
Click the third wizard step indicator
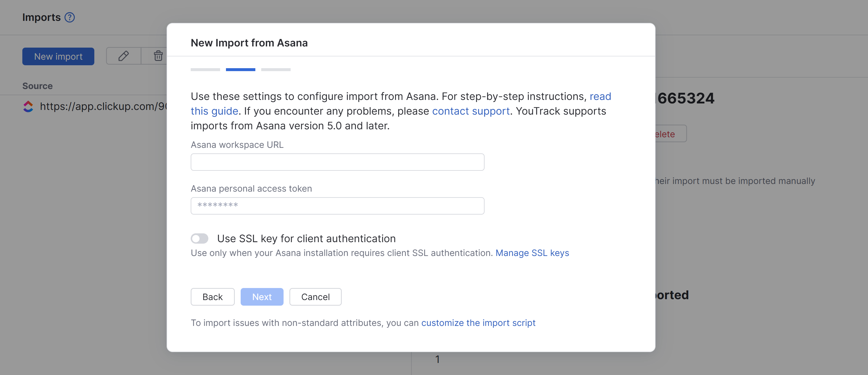point(276,70)
